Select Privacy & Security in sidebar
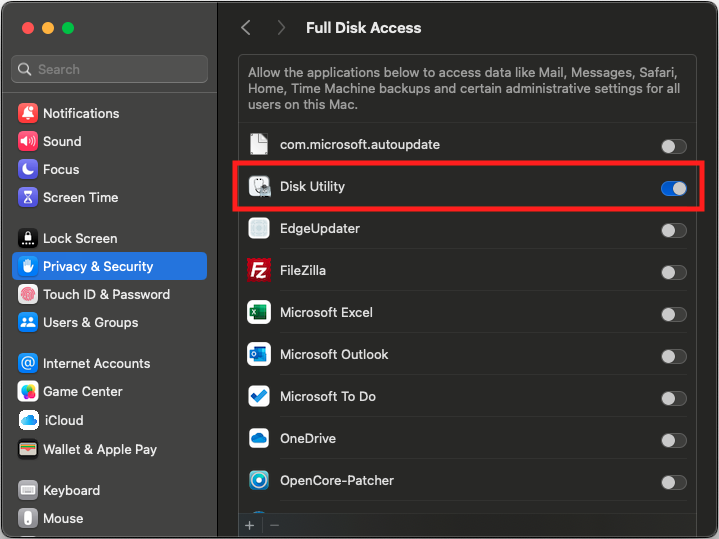 109,266
